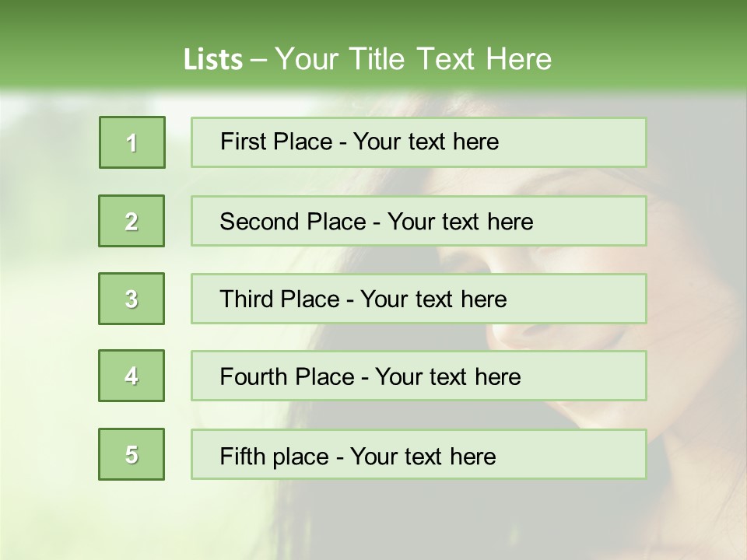Click 'First Place - Your text here' label
This screenshot has height=560, width=747.
tap(359, 142)
